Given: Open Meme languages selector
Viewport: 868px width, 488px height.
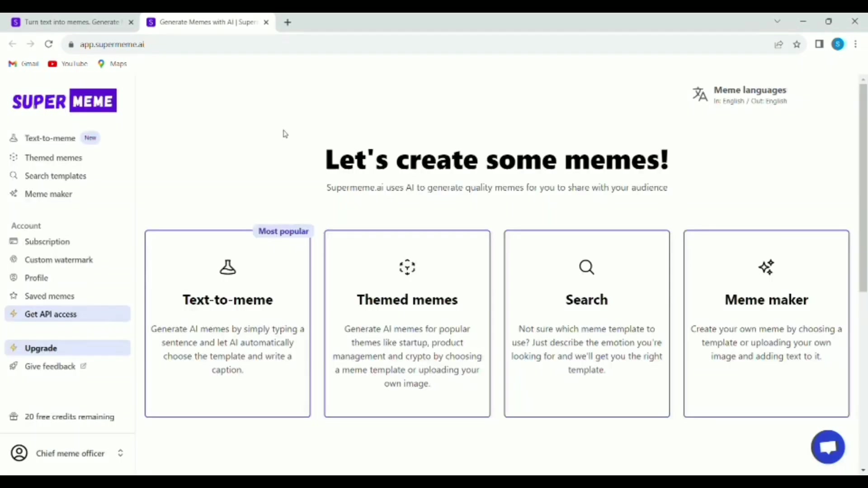Looking at the screenshot, I should [740, 95].
